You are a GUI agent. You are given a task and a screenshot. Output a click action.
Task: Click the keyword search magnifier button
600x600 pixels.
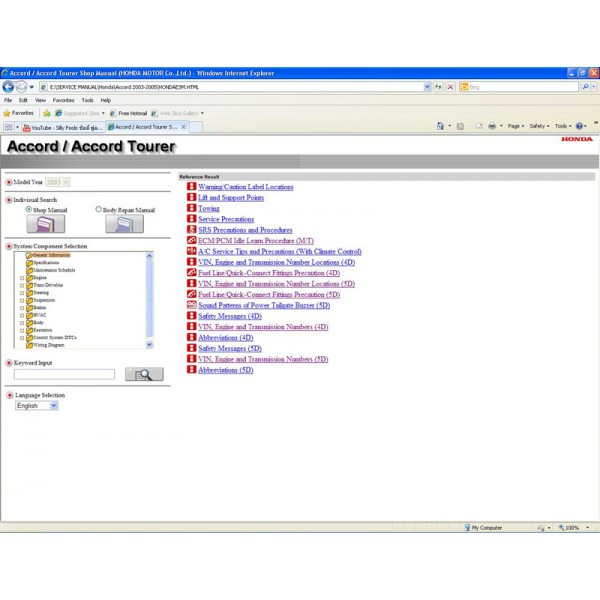pyautogui.click(x=144, y=374)
